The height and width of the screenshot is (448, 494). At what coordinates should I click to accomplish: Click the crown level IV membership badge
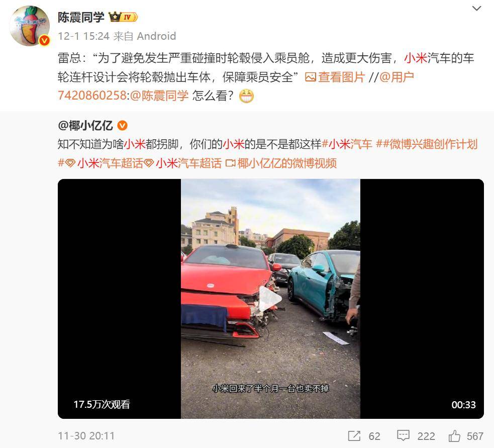123,17
